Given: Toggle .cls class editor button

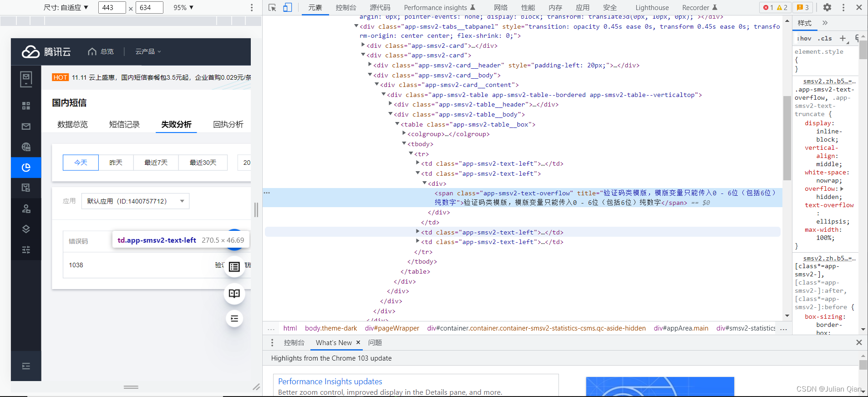Looking at the screenshot, I should (x=825, y=39).
